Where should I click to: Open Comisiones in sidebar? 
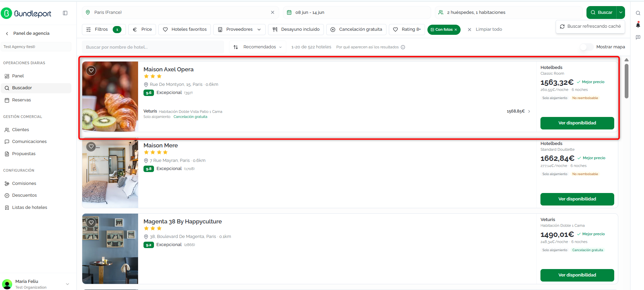pos(36,184)
